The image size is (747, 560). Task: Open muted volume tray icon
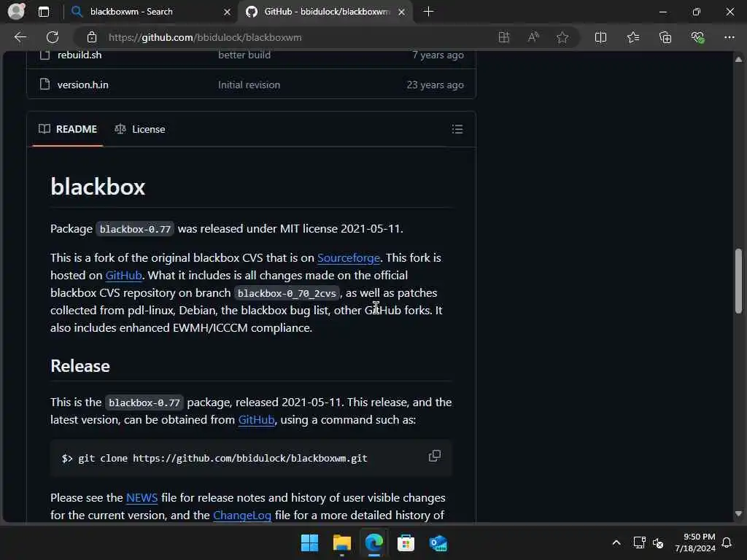pos(658,542)
